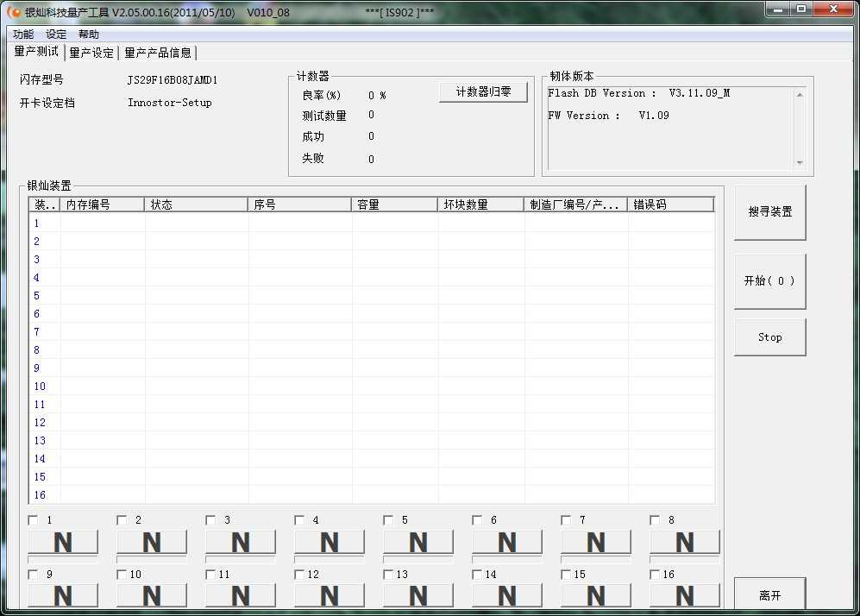This screenshot has width=860, height=616.
Task: Click the N status button for port 1
Action: pyautogui.click(x=62, y=542)
